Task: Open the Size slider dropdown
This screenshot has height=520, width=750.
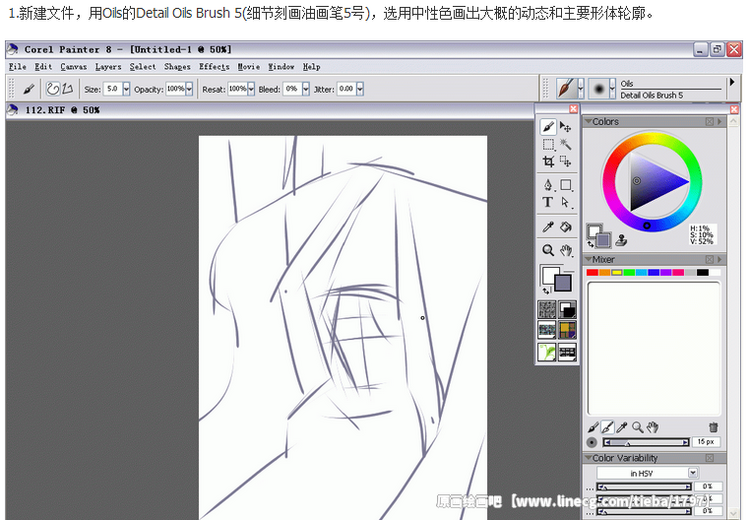Action: (126, 89)
